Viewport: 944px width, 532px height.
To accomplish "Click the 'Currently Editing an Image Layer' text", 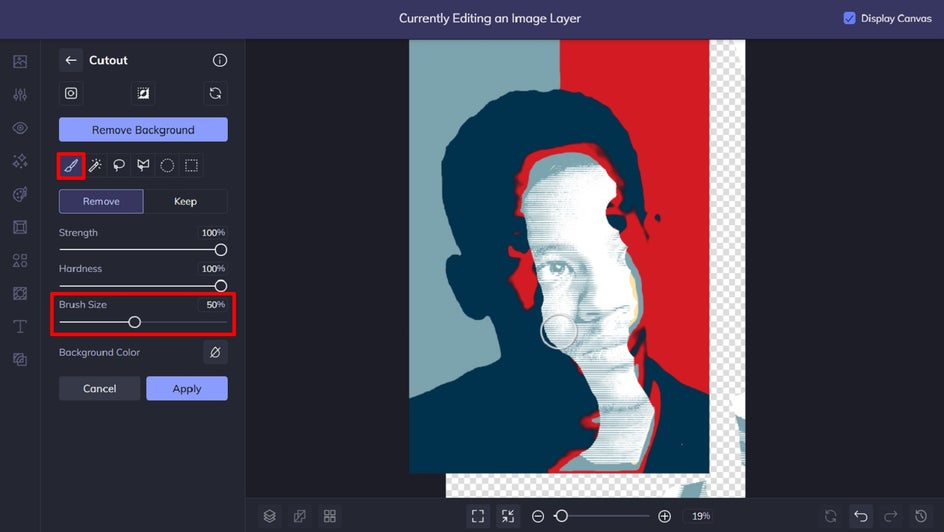I will (x=489, y=18).
